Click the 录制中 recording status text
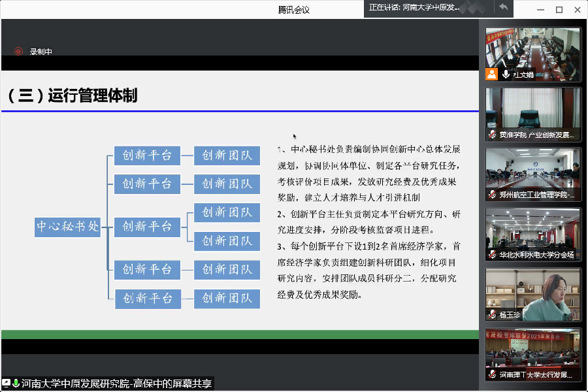The height and width of the screenshot is (392, 588). click(41, 52)
